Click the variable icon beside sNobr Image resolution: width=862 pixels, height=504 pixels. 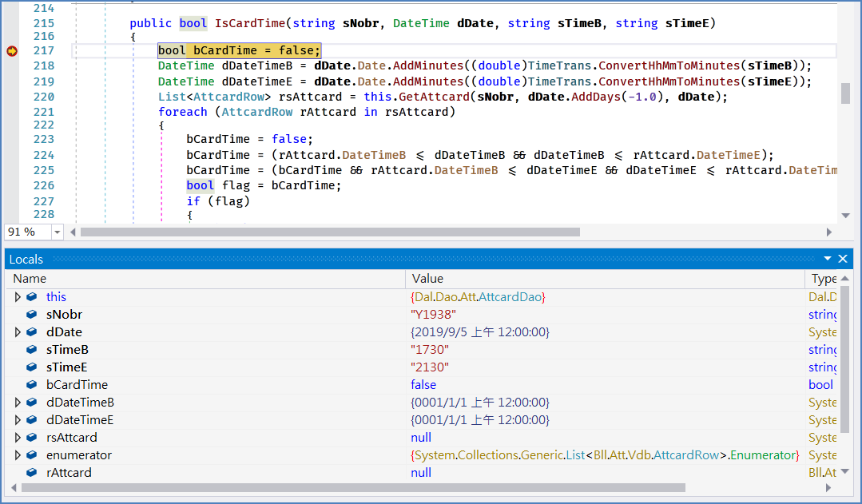click(31, 315)
